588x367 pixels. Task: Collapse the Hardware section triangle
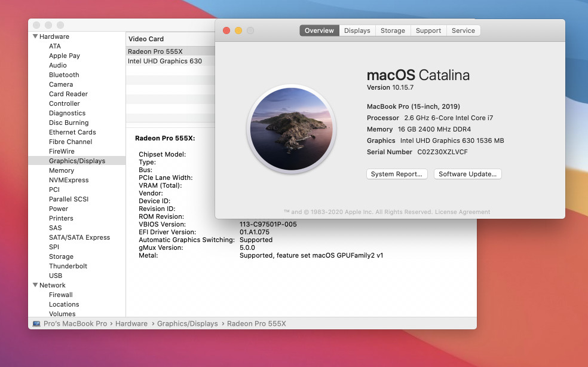point(35,36)
